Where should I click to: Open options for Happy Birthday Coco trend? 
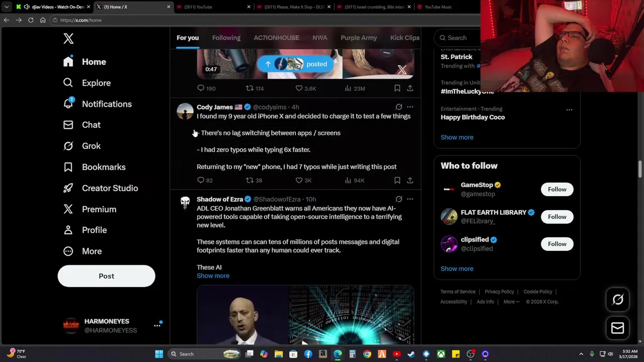click(569, 110)
